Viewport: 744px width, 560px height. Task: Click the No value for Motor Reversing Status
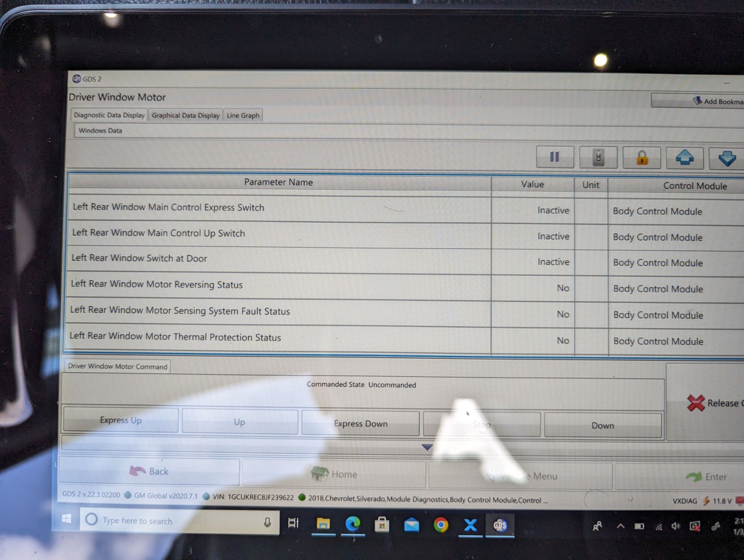click(x=563, y=288)
